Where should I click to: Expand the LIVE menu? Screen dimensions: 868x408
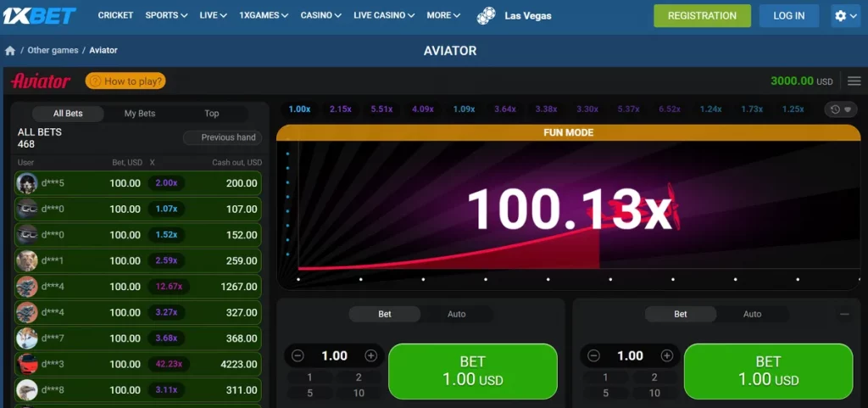coord(213,15)
